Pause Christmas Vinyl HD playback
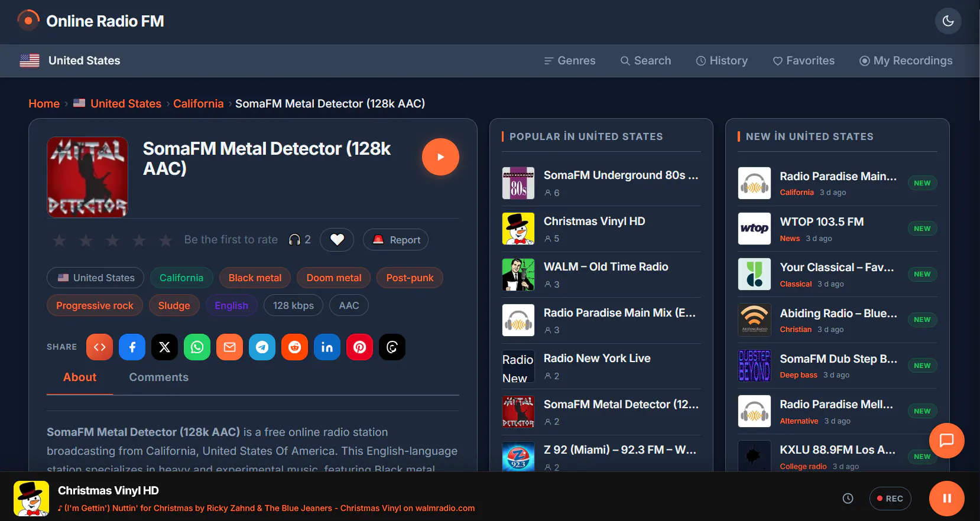The height and width of the screenshot is (521, 980). pyautogui.click(x=946, y=499)
